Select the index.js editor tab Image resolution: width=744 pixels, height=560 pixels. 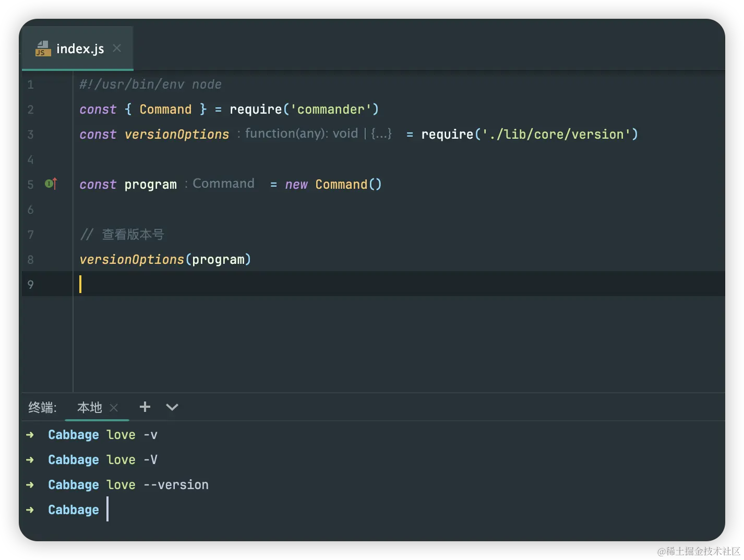tap(80, 48)
